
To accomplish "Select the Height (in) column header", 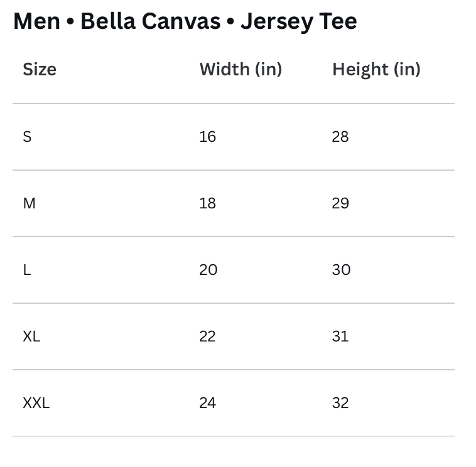I will click(x=376, y=70).
